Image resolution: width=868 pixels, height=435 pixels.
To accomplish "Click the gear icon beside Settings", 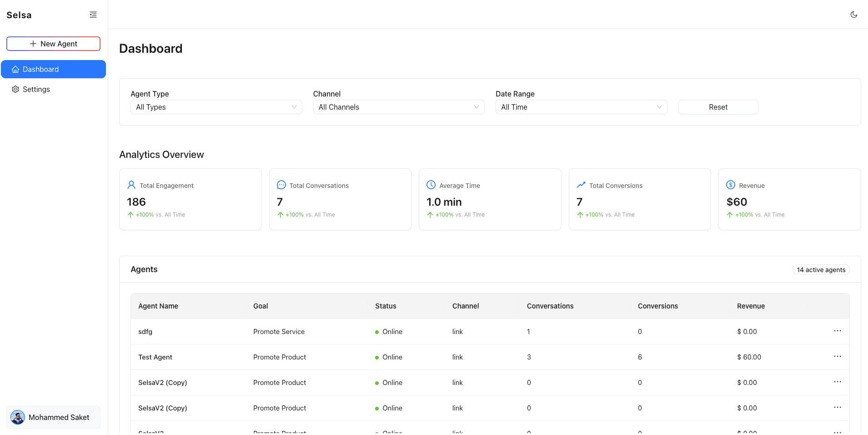I will click(15, 89).
